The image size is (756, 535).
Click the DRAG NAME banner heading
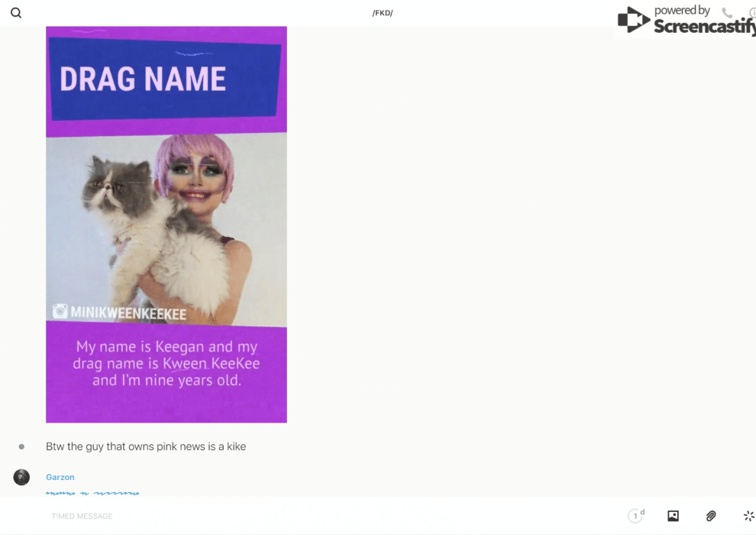tap(143, 79)
